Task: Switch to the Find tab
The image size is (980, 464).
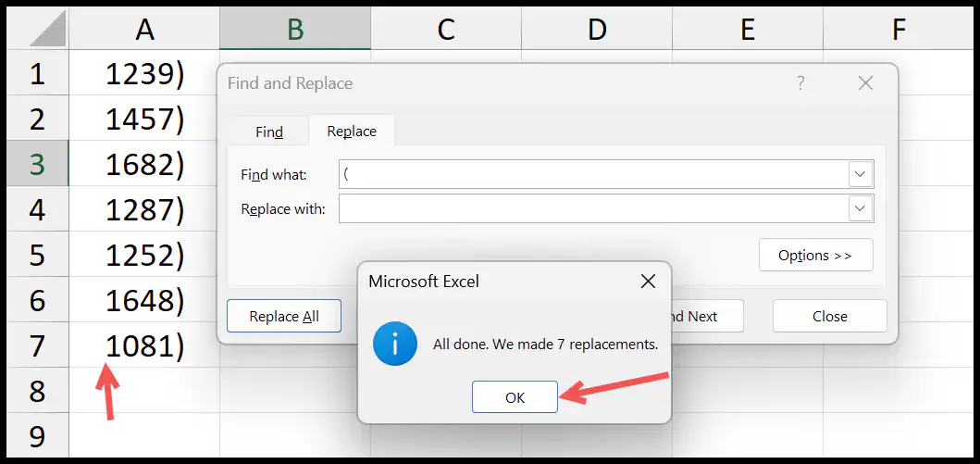Action: (269, 132)
